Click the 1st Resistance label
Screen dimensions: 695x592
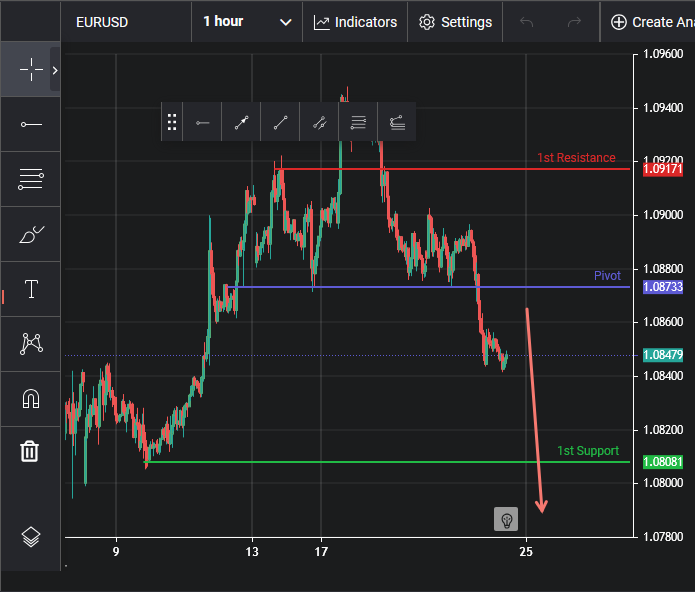(576, 158)
